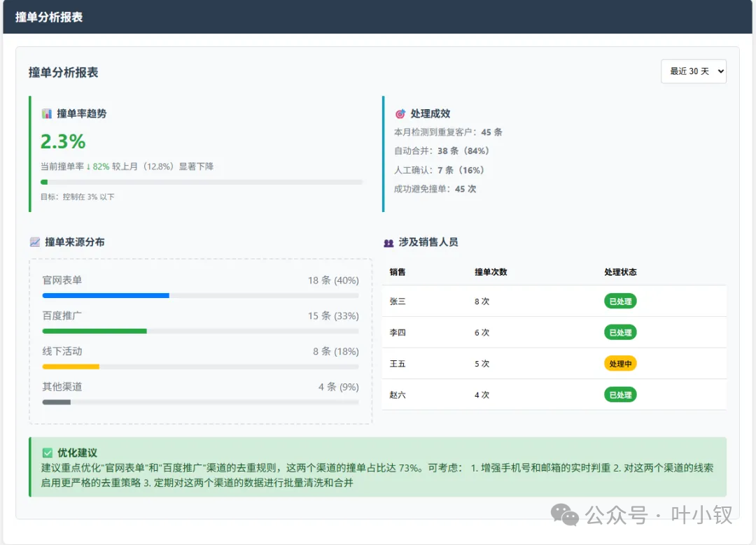The height and width of the screenshot is (545, 756).
Task: Click the 5 次 count cell
Action: 482,364
